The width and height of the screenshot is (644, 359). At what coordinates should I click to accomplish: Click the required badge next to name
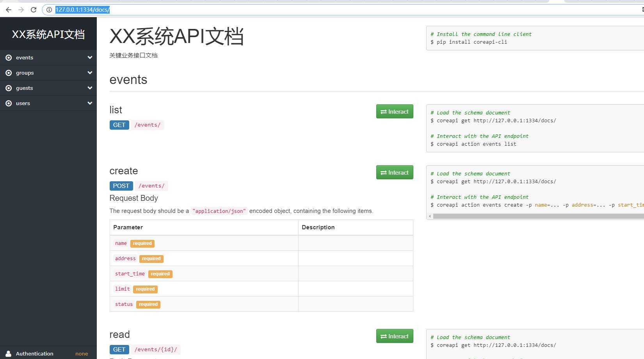[x=142, y=243]
